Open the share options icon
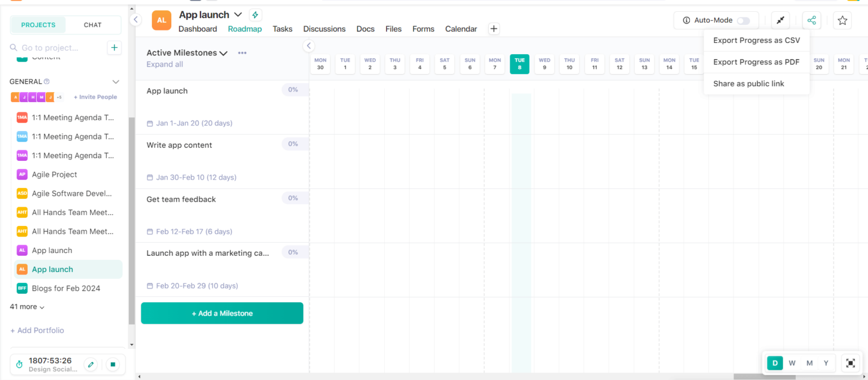868x380 pixels. click(x=811, y=20)
